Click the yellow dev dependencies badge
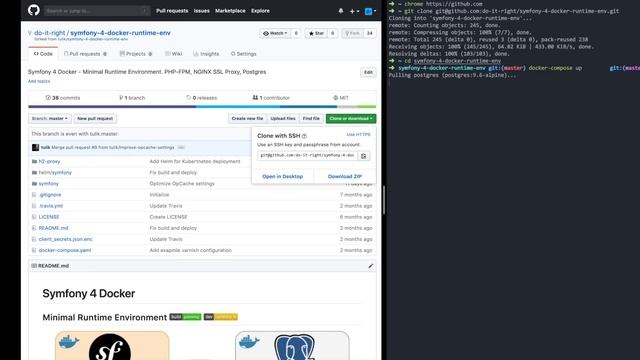This screenshot has width=640, height=360. click(220, 317)
